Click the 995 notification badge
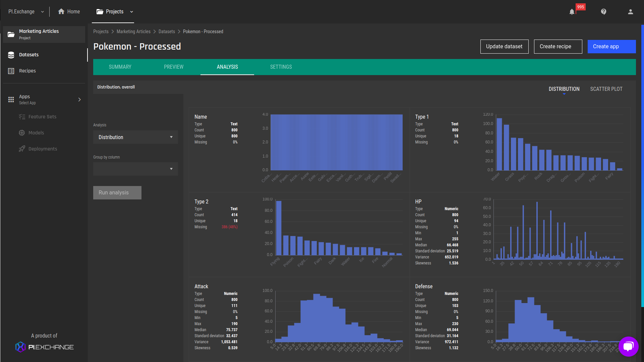This screenshot has width=644, height=362. pos(581,7)
